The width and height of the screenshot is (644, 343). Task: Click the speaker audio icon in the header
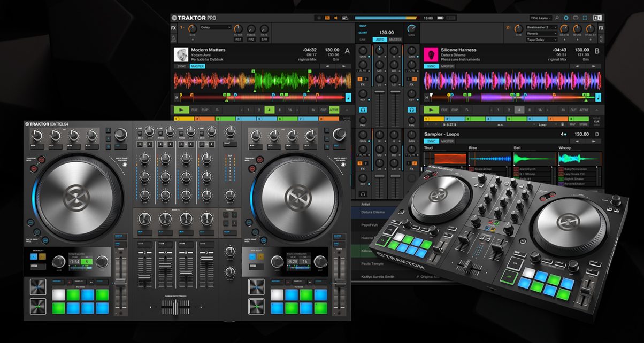pos(336,18)
